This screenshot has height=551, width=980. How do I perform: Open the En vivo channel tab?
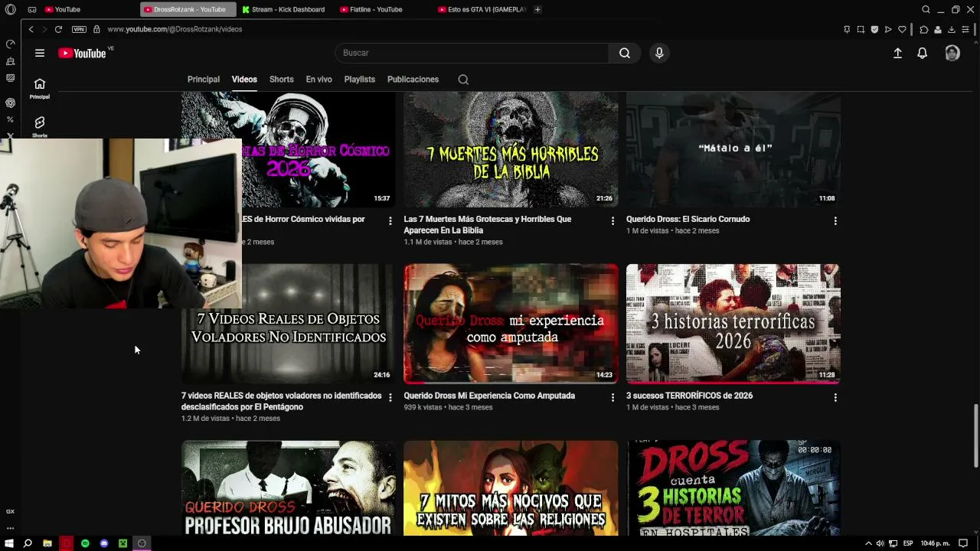pos(318,80)
